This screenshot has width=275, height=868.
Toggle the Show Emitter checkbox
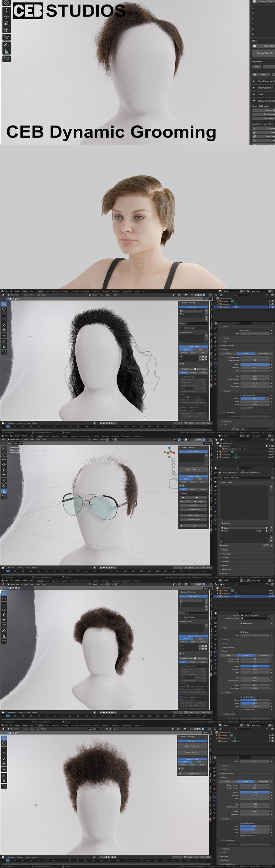[x=241, y=623]
